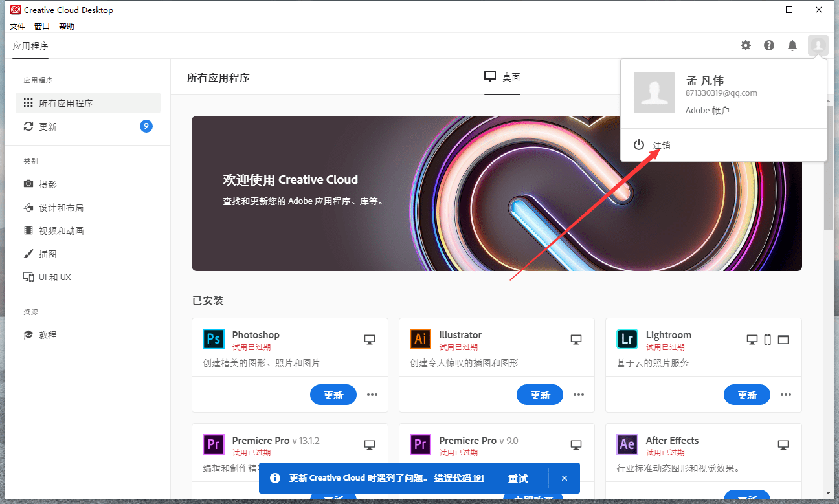Click desktop monitor icon on Photoshop card
The image size is (839, 504).
pos(370,340)
